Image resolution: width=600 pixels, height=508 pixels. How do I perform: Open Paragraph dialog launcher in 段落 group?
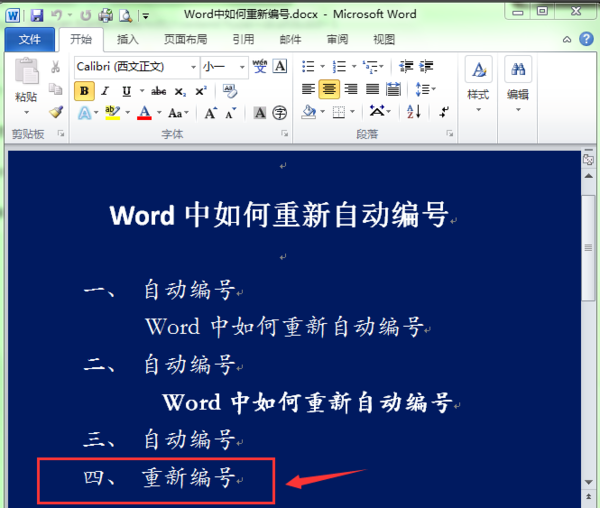point(450,133)
